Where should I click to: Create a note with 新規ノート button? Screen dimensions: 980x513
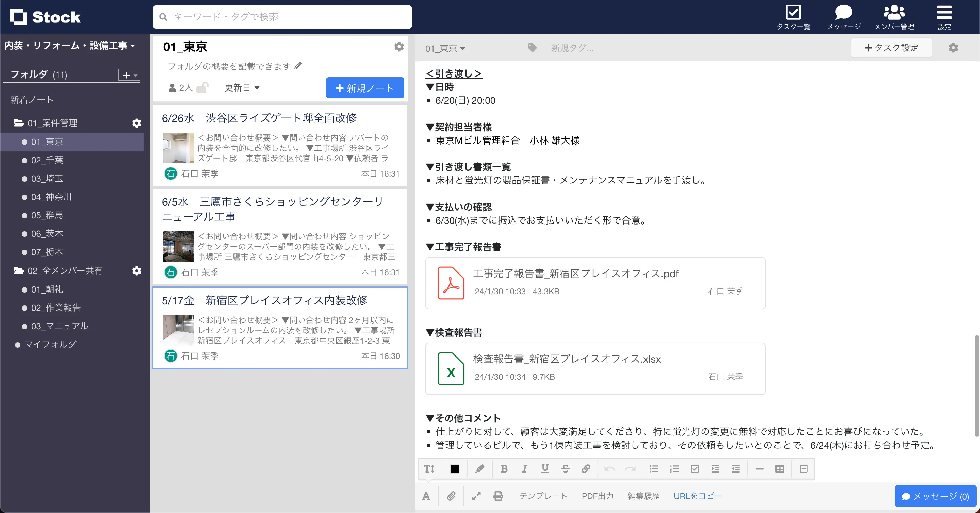[364, 87]
